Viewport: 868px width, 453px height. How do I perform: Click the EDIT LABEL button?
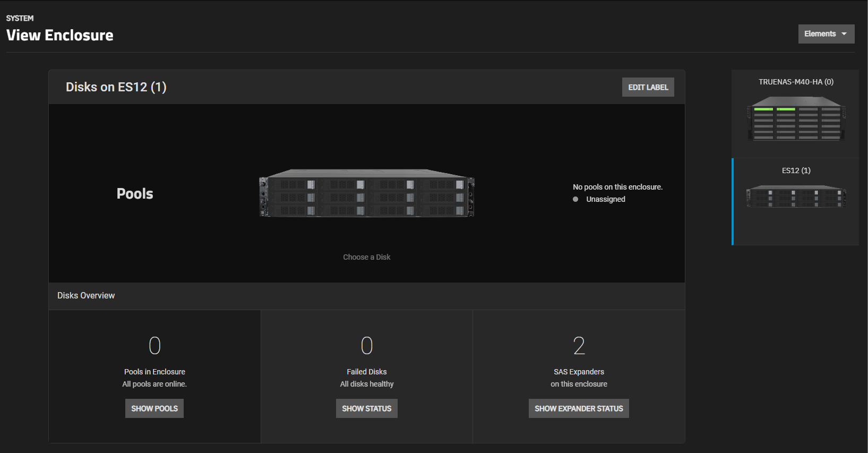648,88
